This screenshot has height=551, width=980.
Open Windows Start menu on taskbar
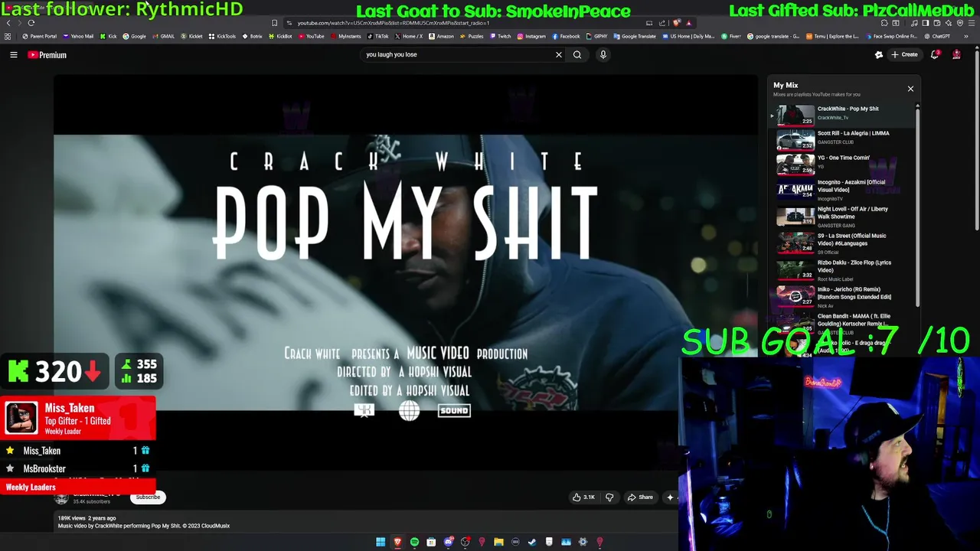click(381, 543)
